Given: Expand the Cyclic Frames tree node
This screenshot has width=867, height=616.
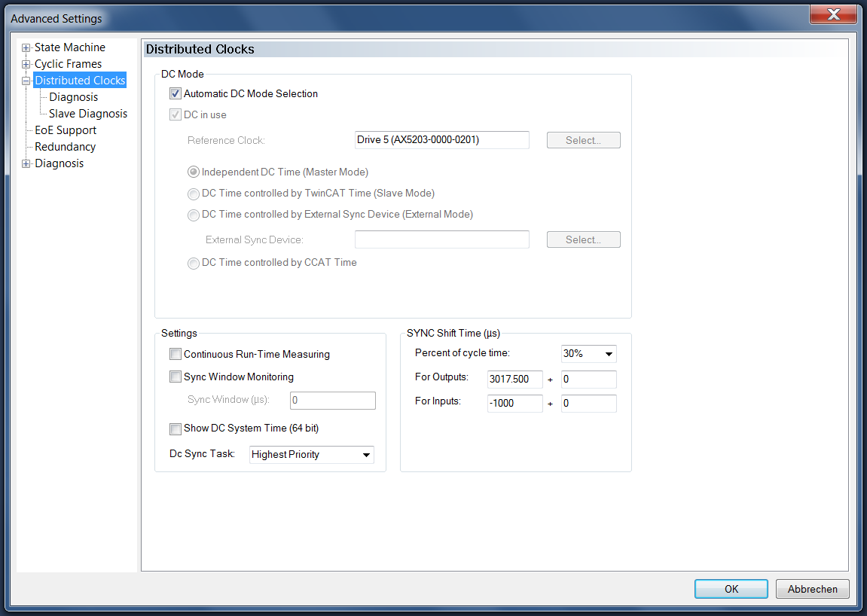Looking at the screenshot, I should [x=26, y=64].
